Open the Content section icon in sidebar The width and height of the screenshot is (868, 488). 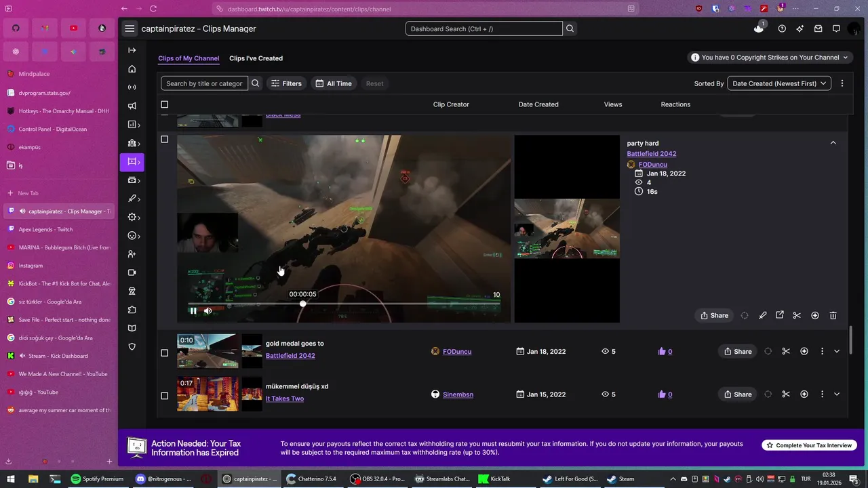[132, 161]
